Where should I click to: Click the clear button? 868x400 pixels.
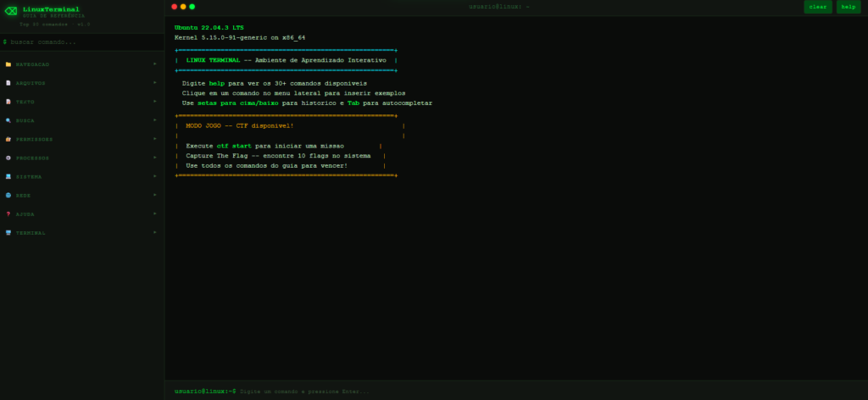(x=818, y=7)
